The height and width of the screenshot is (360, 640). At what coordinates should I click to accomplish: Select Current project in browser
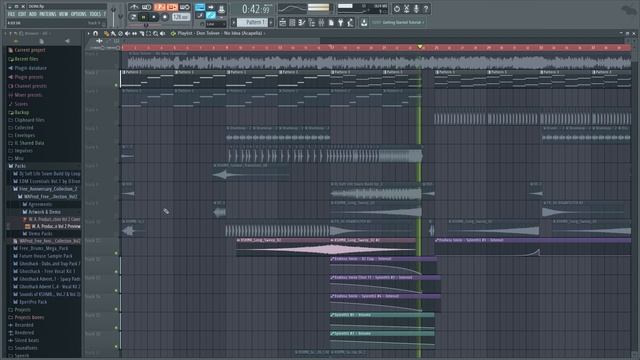[29, 50]
